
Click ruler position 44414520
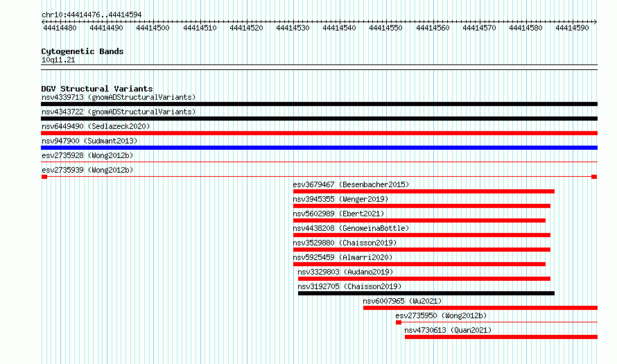pos(246,28)
